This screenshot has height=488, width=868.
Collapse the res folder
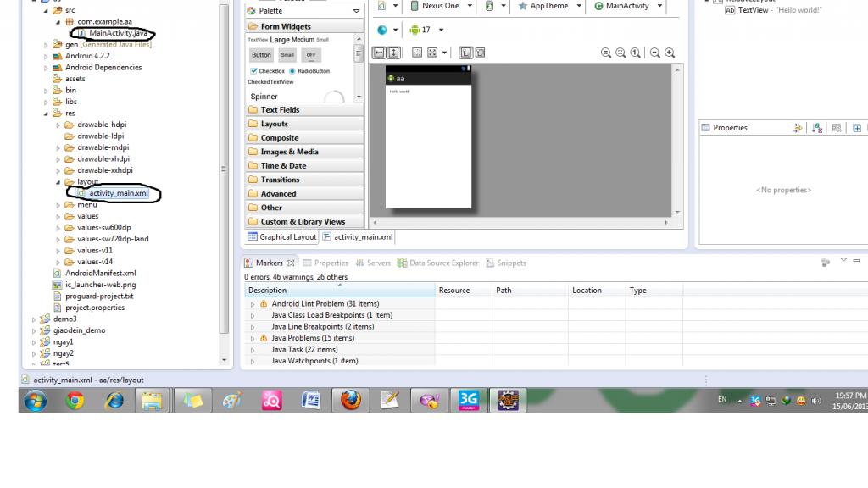[x=46, y=114]
